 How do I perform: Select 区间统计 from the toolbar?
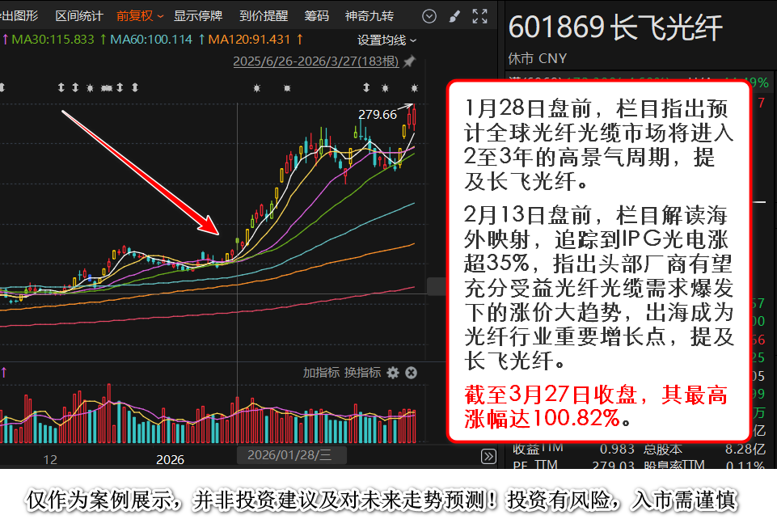tap(78, 16)
